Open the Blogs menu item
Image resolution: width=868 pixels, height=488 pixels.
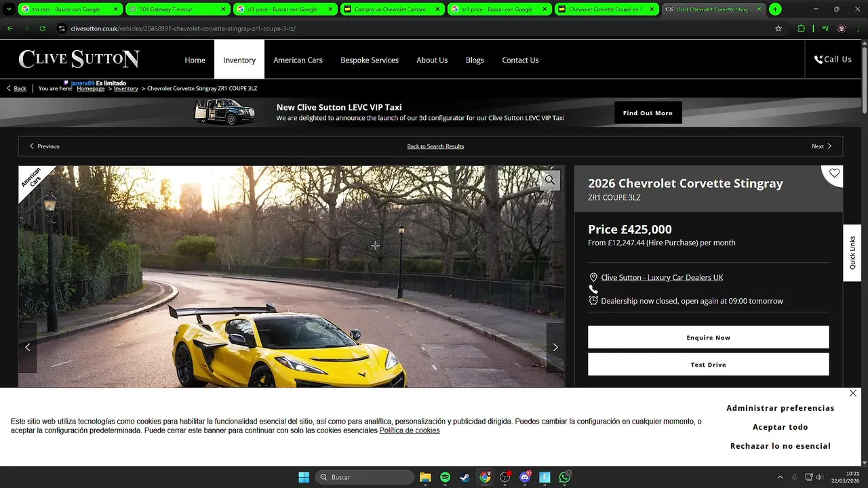coord(475,60)
